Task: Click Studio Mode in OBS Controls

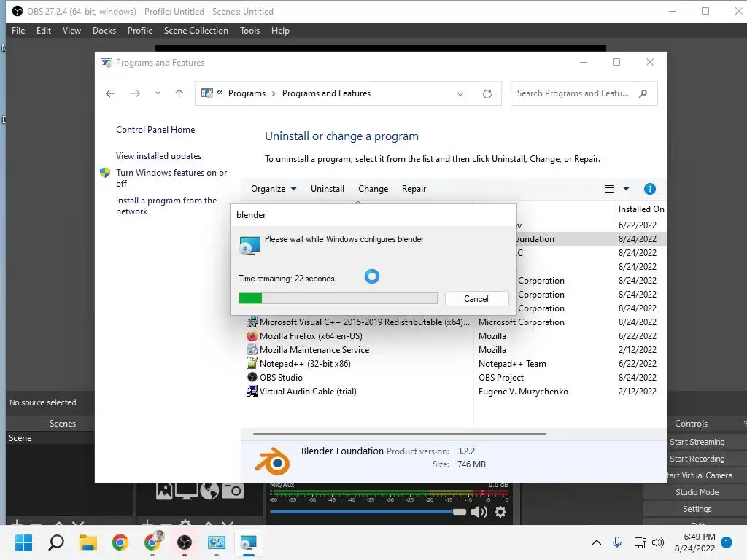Action: [697, 492]
